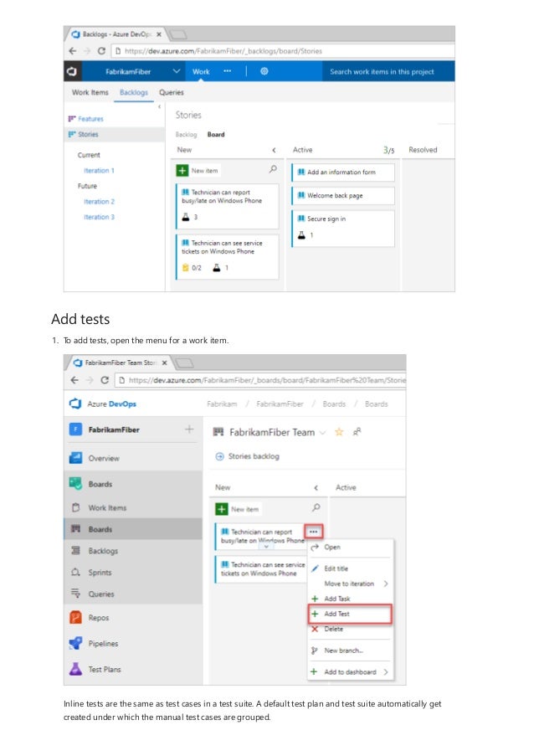Close the FabrikamFiber Team Stories browser tab
The image size is (534, 756).
coord(164,363)
